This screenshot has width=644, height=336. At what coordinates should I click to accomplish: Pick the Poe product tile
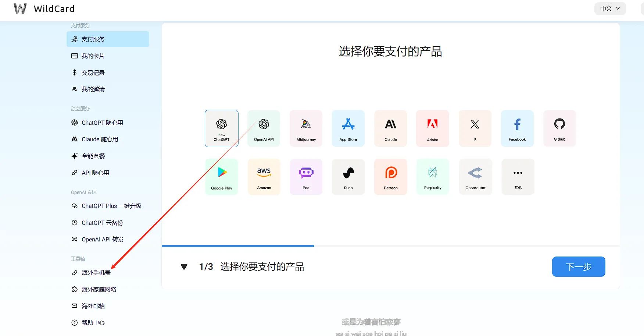click(x=306, y=177)
